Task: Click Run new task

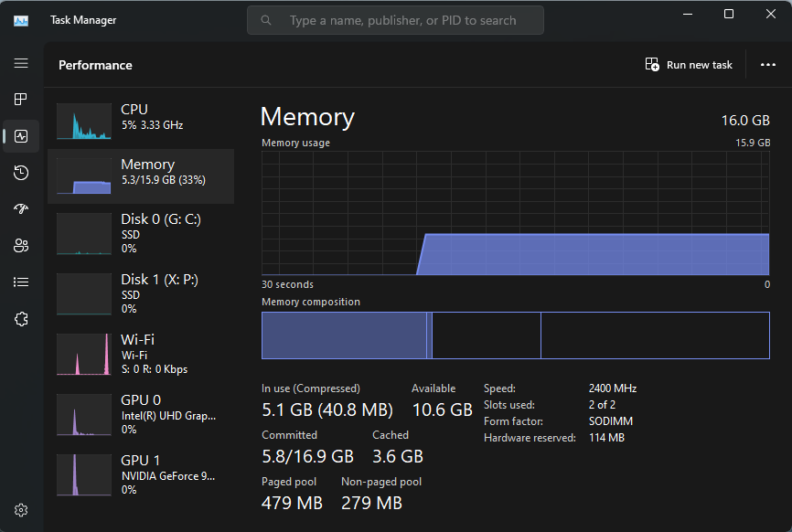Action: [689, 64]
